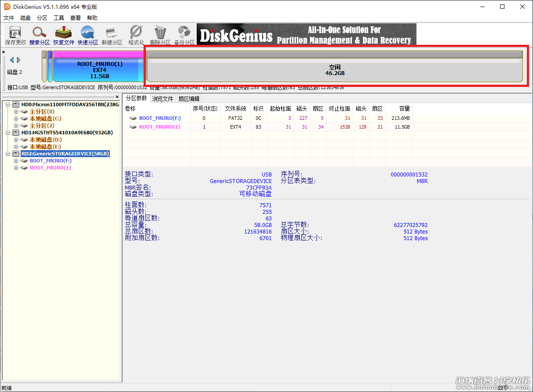The width and height of the screenshot is (533, 392).
Task: Click the FAT32 file system cell
Action: pos(236,118)
